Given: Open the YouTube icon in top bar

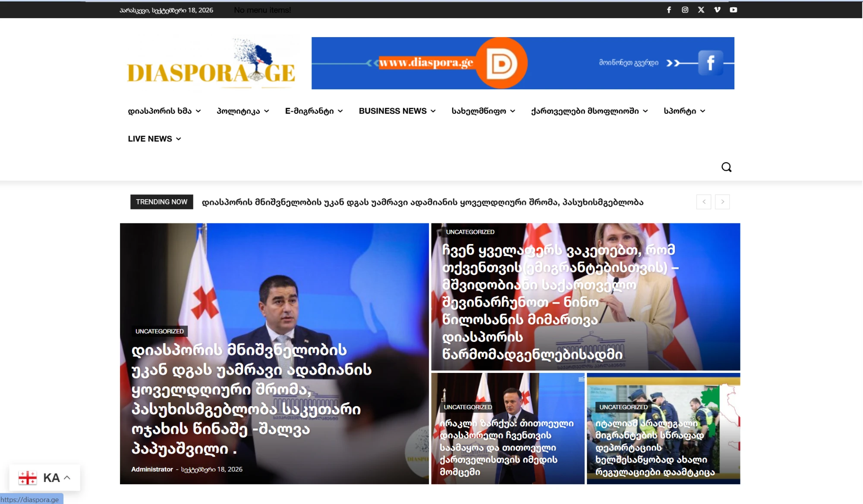Looking at the screenshot, I should [733, 10].
